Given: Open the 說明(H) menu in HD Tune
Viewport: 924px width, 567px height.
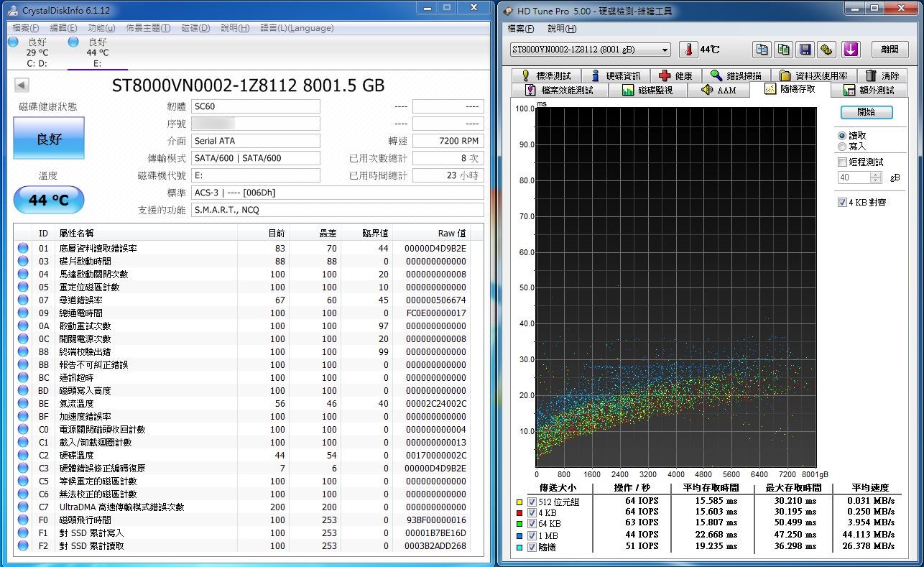Looking at the screenshot, I should [x=562, y=29].
